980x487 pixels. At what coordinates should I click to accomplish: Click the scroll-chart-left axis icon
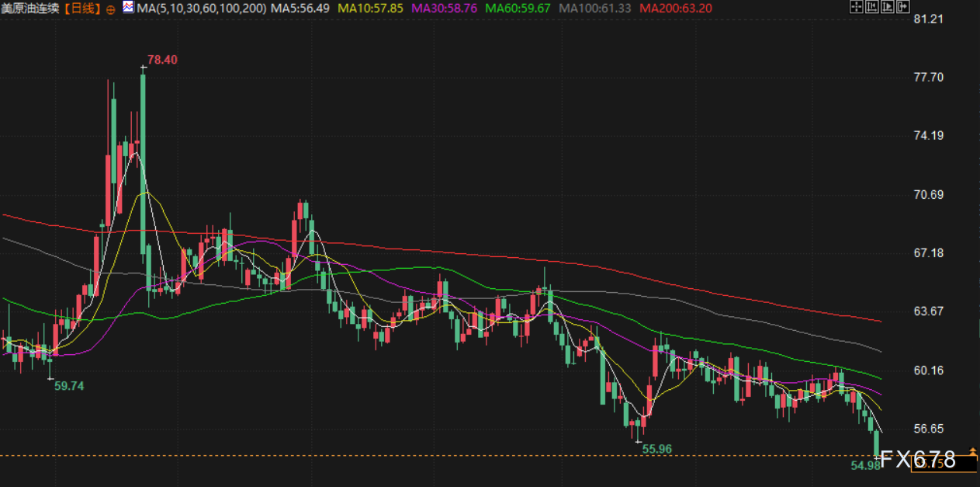871,8
